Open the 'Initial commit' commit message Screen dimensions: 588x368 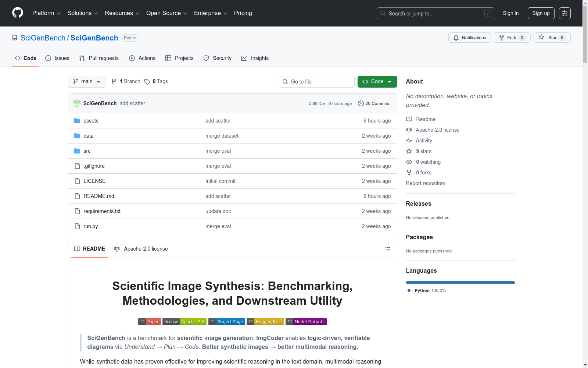coord(220,181)
